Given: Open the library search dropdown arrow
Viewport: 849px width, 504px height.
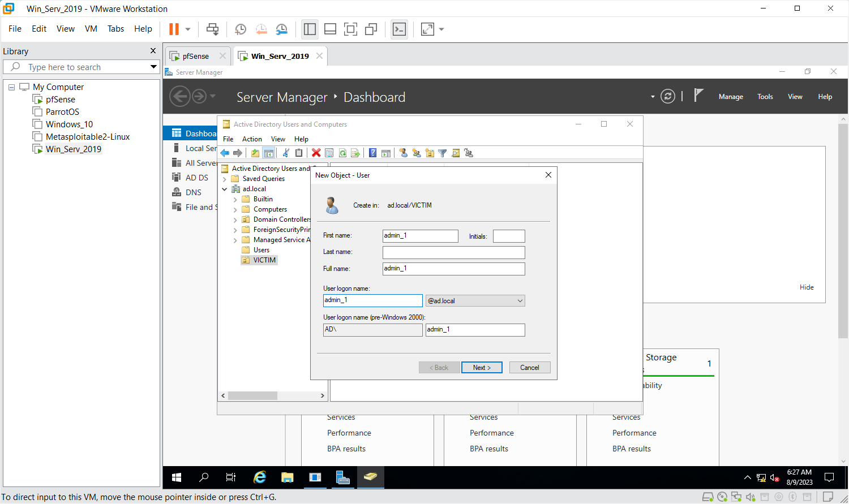Looking at the screenshot, I should point(153,67).
